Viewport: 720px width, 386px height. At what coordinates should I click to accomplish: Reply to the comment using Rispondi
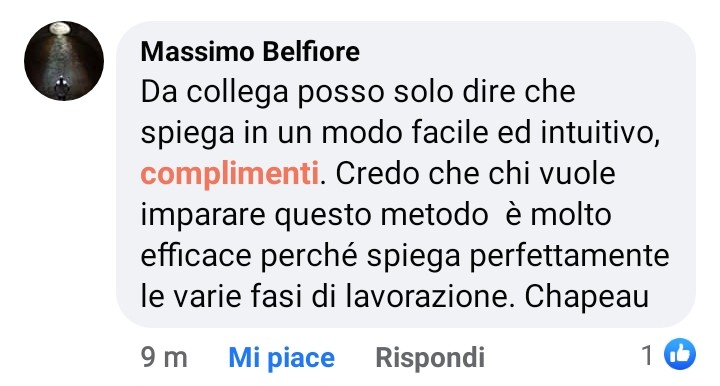click(430, 357)
